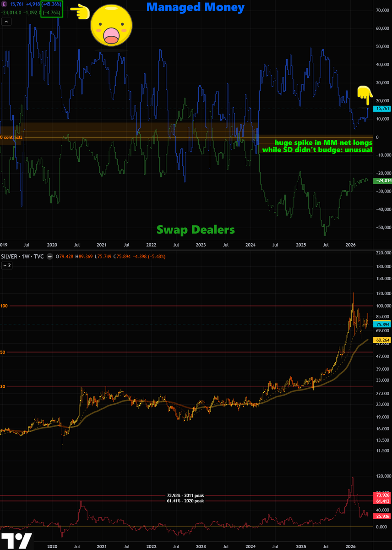Click the green −24,014 axis label

(x=382, y=181)
